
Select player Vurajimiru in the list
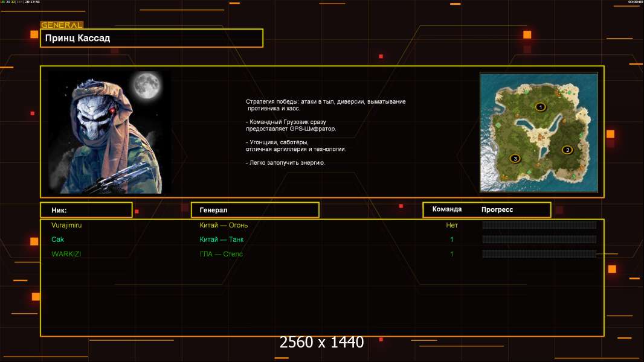66,225
